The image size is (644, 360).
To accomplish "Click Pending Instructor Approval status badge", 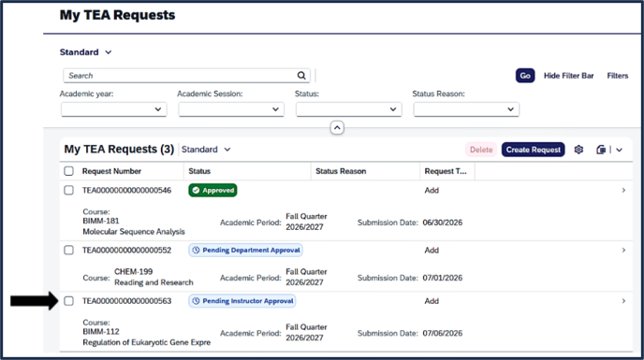I will coord(242,301).
